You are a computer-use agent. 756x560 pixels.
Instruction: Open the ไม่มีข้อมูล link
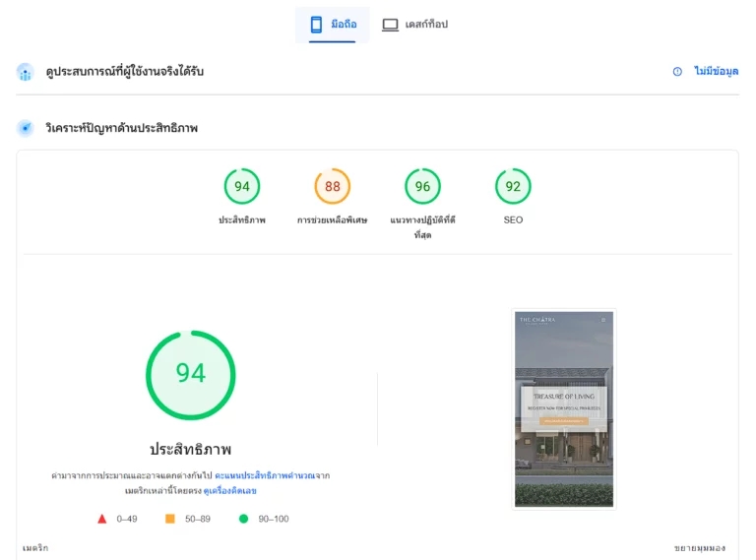[716, 71]
